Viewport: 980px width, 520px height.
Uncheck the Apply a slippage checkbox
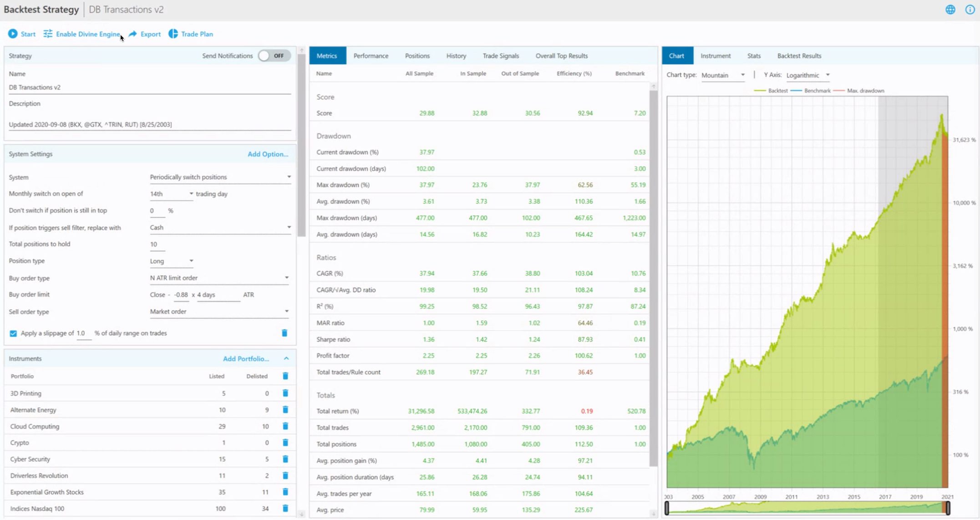[x=13, y=333]
